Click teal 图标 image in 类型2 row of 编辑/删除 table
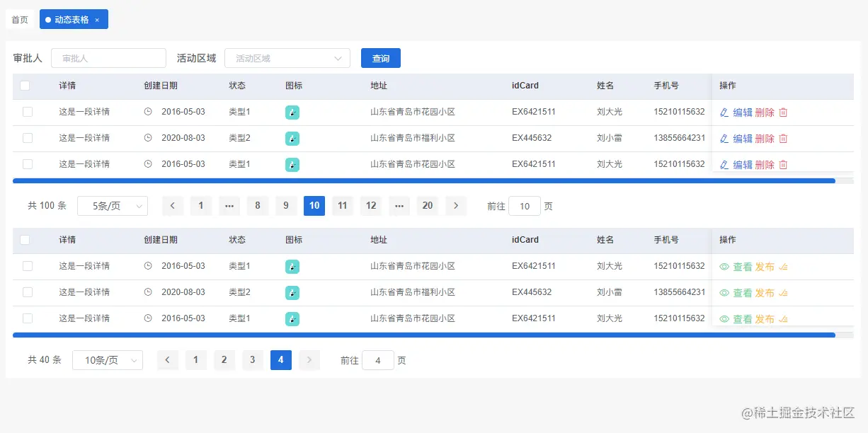Screen dimensions: 868x433 coord(292,139)
